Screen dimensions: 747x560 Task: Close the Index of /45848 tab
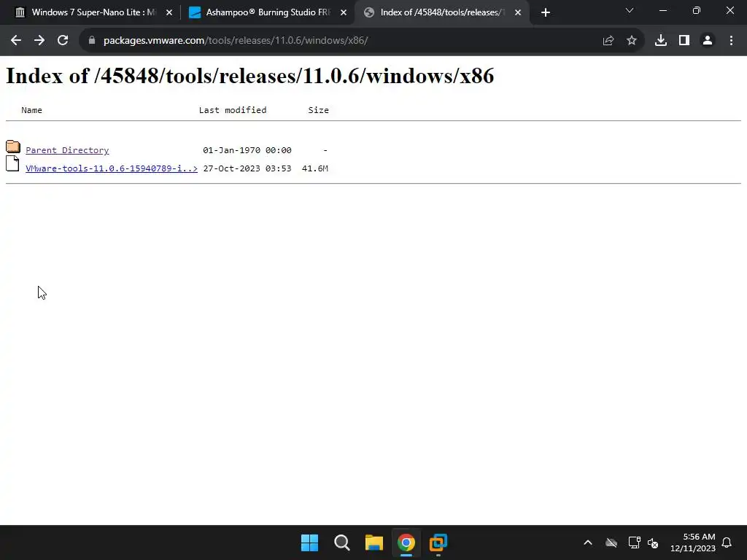[x=518, y=13]
